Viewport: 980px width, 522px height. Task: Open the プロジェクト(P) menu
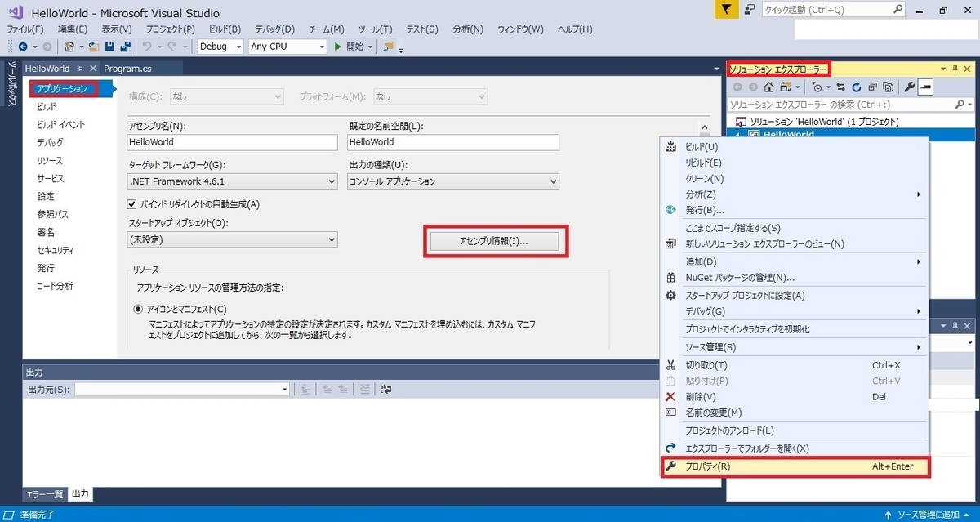171,29
